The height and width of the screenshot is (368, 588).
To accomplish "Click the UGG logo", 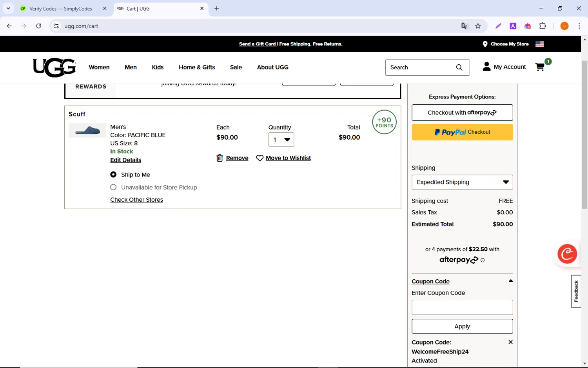I will click(54, 67).
